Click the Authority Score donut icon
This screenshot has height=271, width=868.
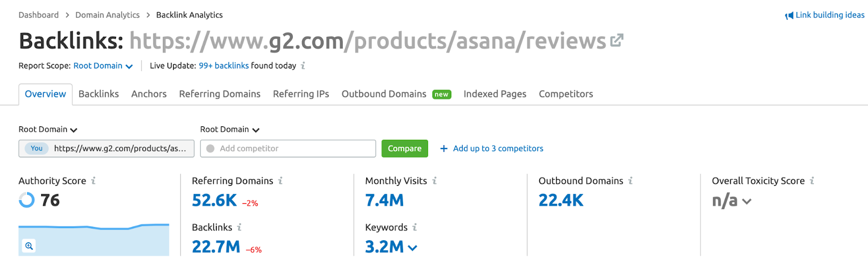27,200
